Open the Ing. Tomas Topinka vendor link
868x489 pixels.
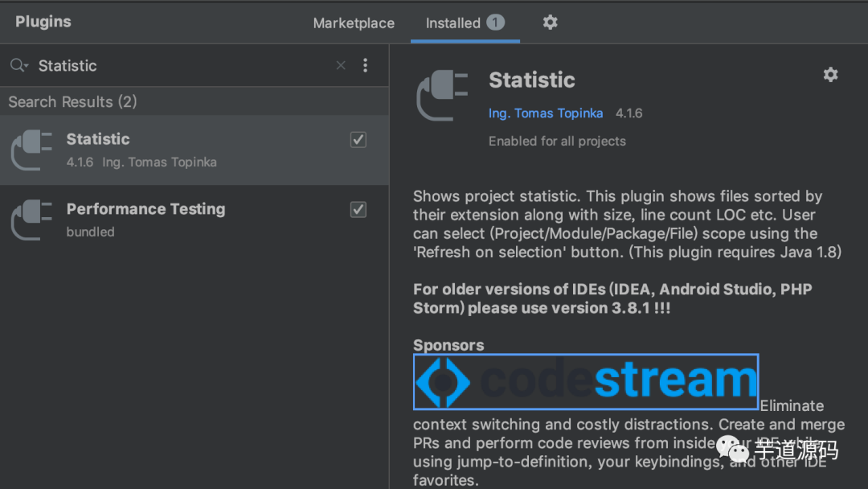[x=546, y=113]
